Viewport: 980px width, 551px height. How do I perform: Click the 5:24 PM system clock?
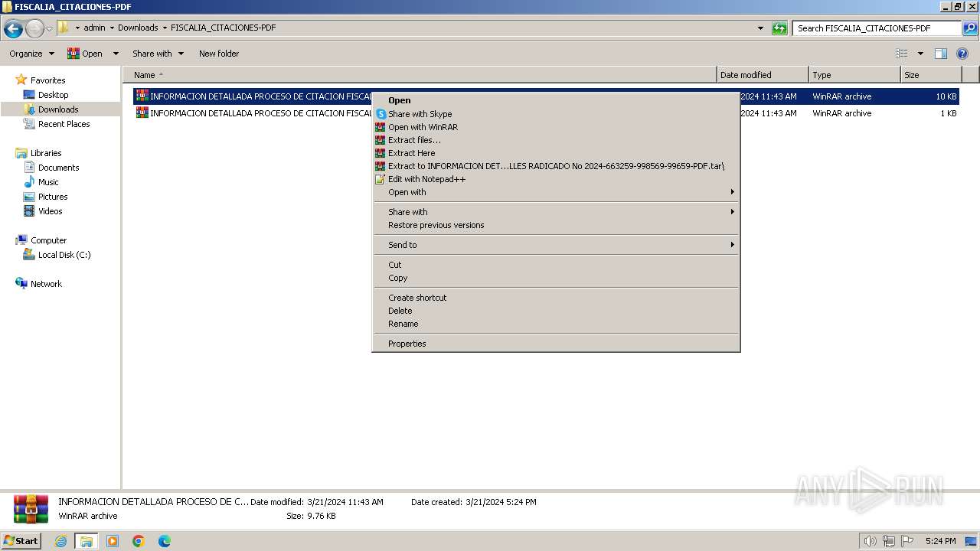tap(940, 541)
